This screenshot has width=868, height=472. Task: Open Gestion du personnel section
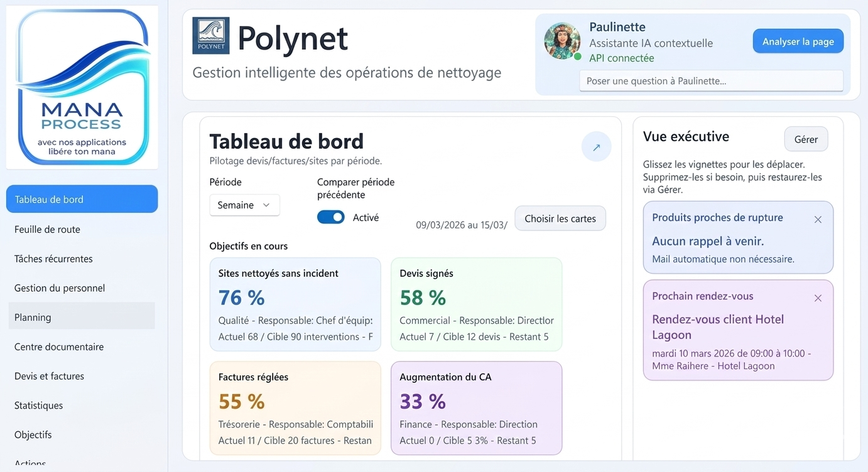click(x=60, y=288)
